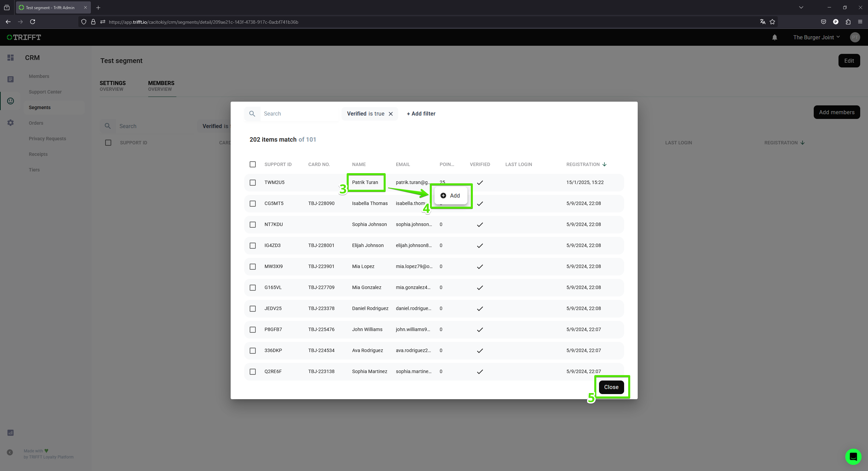The image size is (868, 471).
Task: Click the grid/apps icon at top-left
Action: click(11, 57)
